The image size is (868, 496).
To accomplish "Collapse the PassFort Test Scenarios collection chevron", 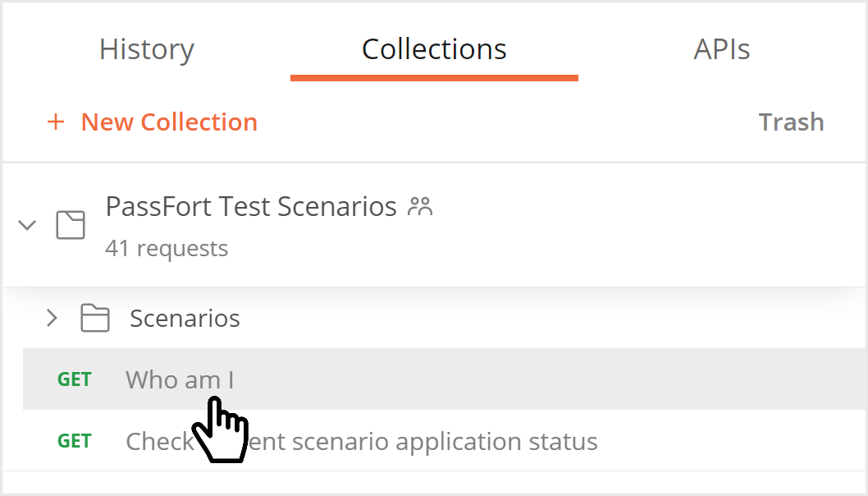I will [x=27, y=225].
